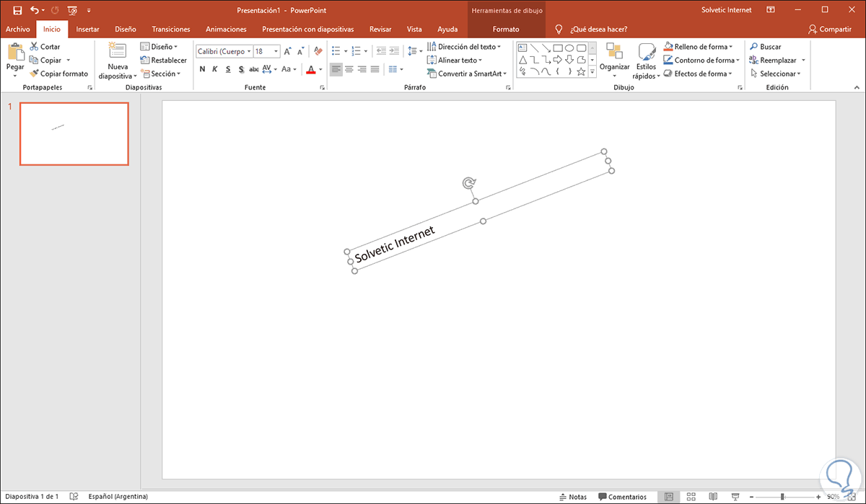Open the character spacing AV dropdown
Image resolution: width=866 pixels, height=504 pixels.
coord(269,69)
